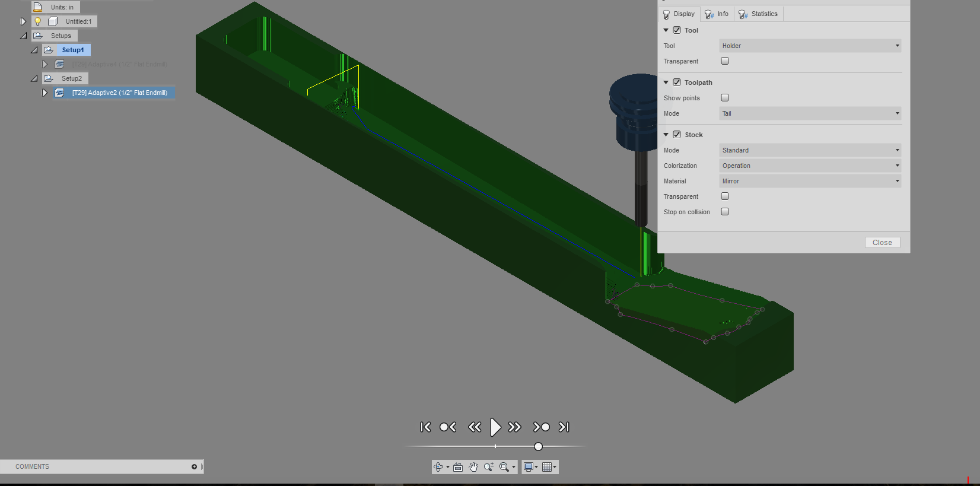
Task: Select the Orbit navigation tool
Action: 438,467
